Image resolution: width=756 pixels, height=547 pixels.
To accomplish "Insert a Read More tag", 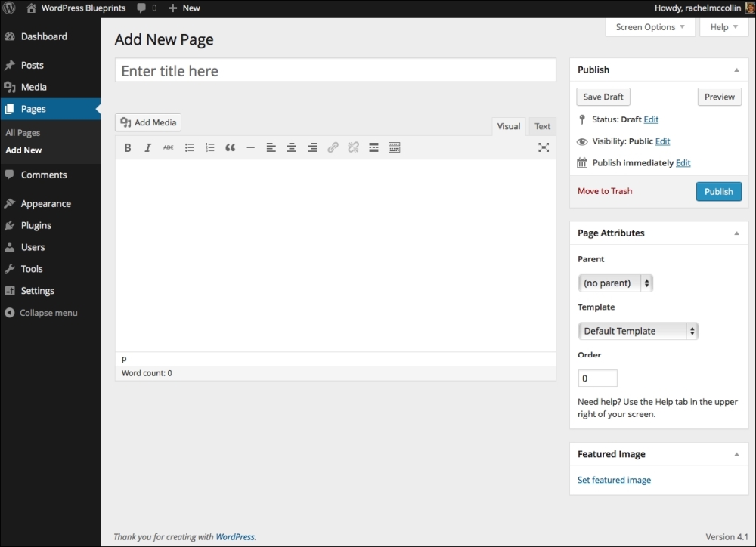I will [x=373, y=147].
